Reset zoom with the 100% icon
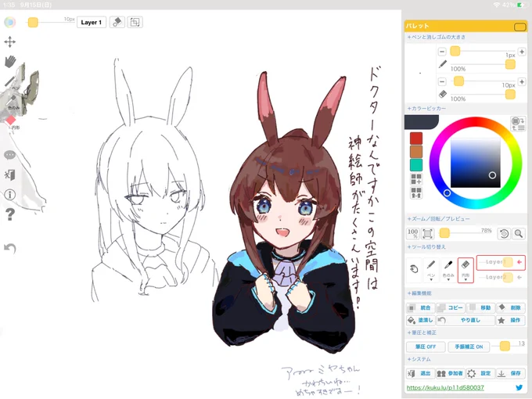532x399 pixels. tap(412, 233)
